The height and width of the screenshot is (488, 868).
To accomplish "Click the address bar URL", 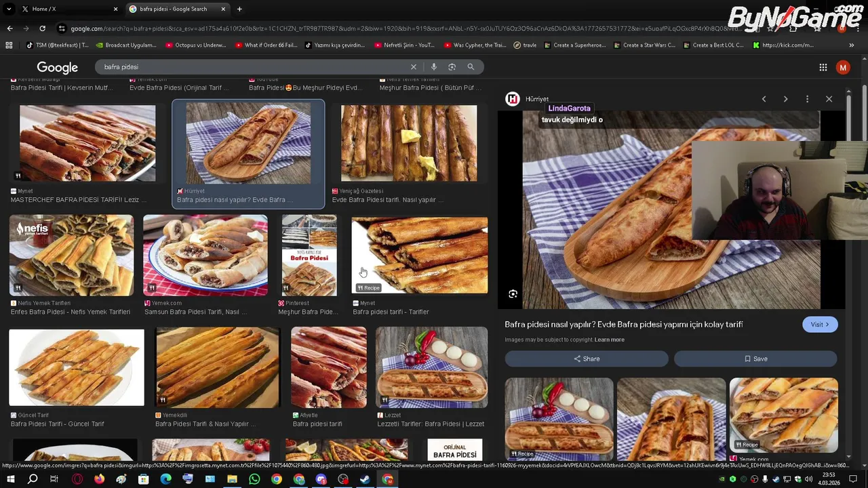I will click(x=407, y=28).
